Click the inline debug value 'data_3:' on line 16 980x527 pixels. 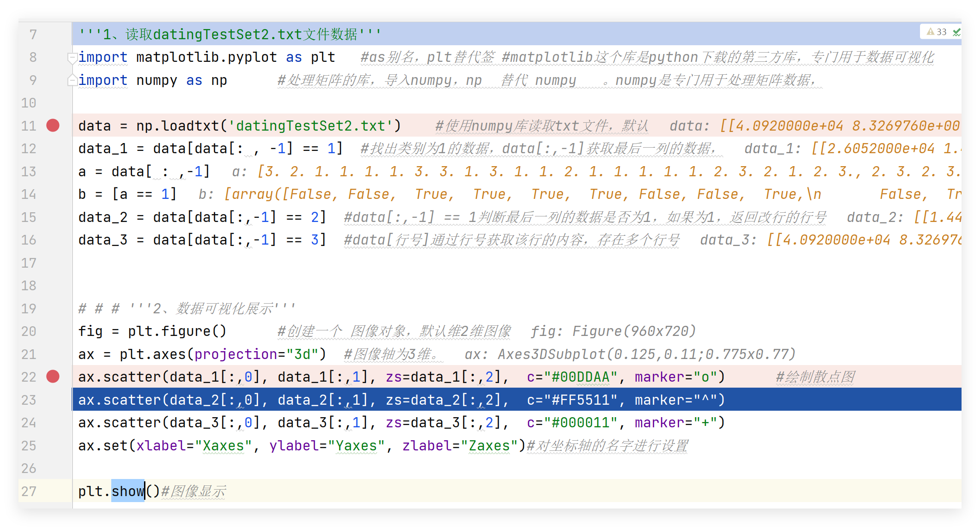tap(728, 240)
